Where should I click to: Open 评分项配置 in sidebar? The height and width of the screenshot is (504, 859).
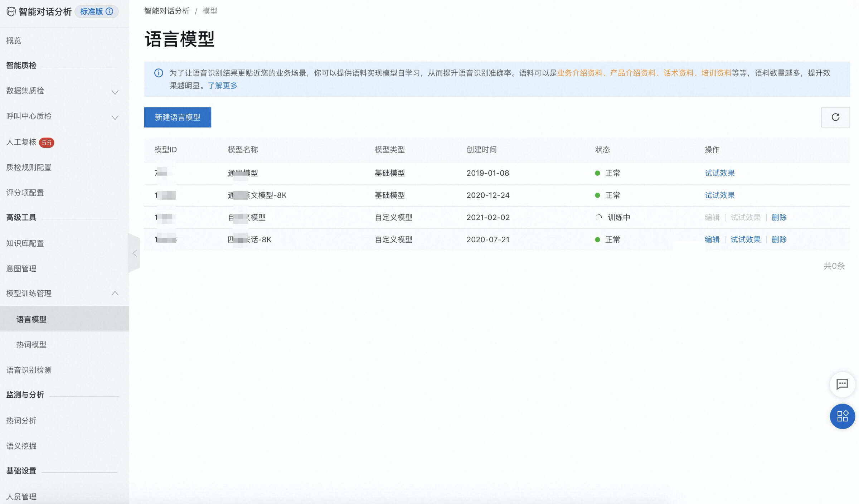(25, 193)
